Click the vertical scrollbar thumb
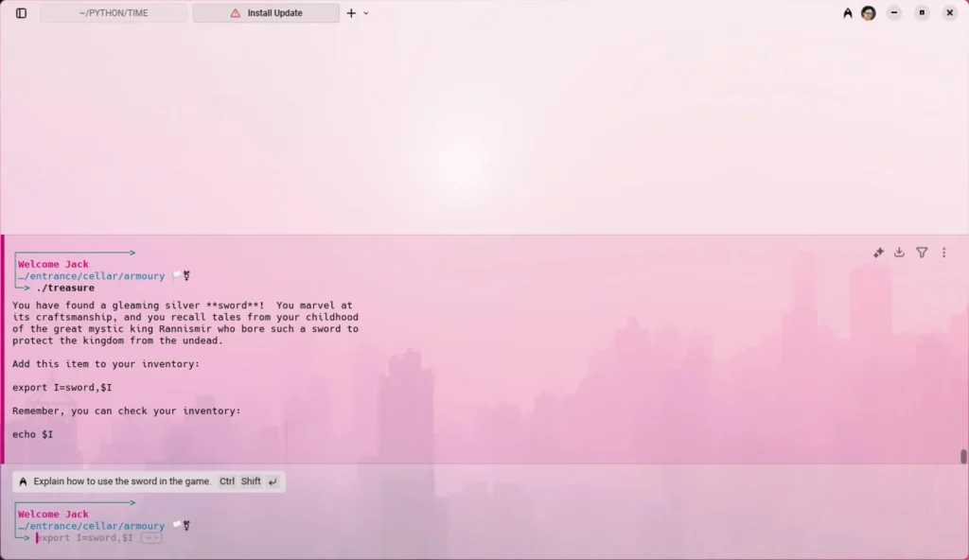The width and height of the screenshot is (969, 560). click(963, 457)
